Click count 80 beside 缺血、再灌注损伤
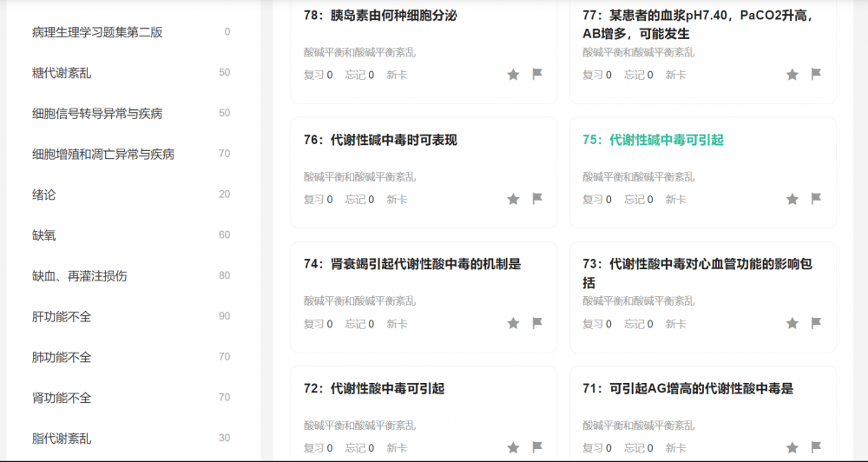The height and width of the screenshot is (462, 868). (224, 276)
